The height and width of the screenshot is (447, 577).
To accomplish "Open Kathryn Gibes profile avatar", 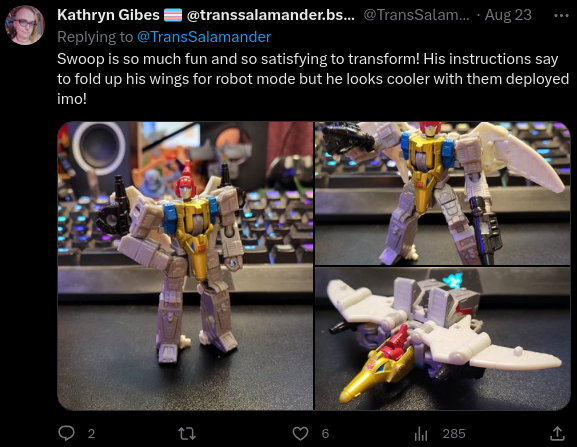I will (x=25, y=25).
